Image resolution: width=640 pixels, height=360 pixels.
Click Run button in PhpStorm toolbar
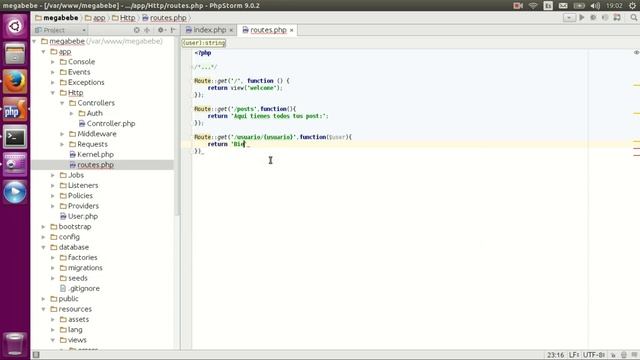click(x=582, y=18)
